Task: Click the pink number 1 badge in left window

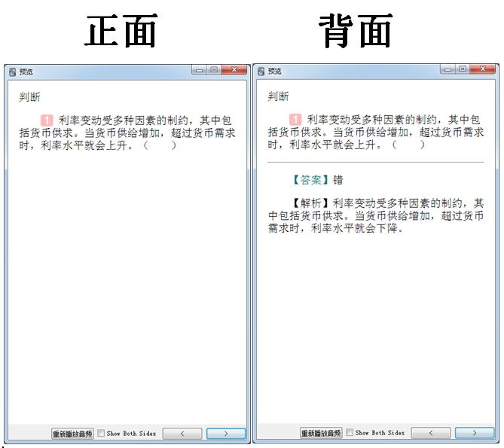Action: point(47,120)
